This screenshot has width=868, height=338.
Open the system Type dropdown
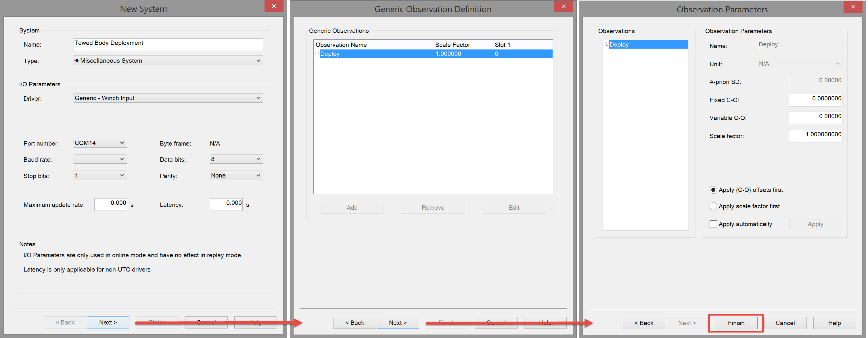[x=258, y=61]
